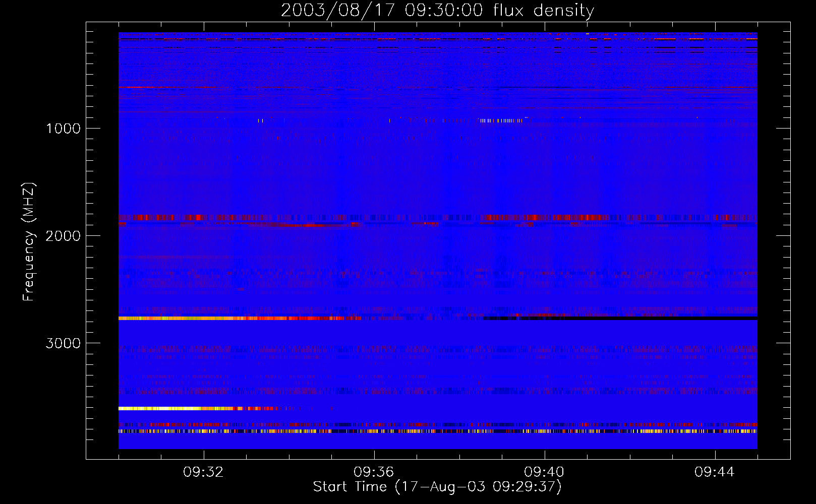Click the 'Start Time (17-Aug-03 09:29:37)' label

tap(437, 487)
